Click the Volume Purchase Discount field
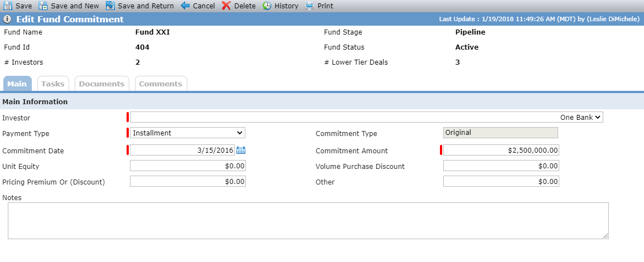Viewport: 644px width, 262px height. tap(501, 166)
